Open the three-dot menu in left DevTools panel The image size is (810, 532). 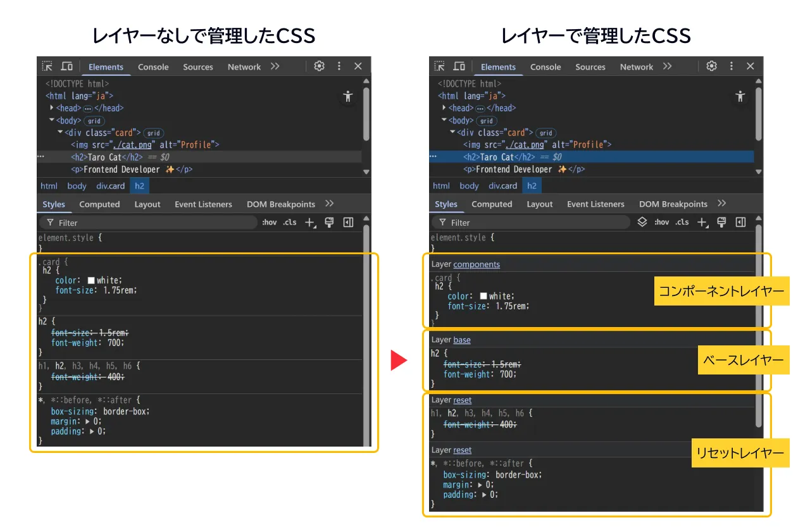click(x=339, y=66)
